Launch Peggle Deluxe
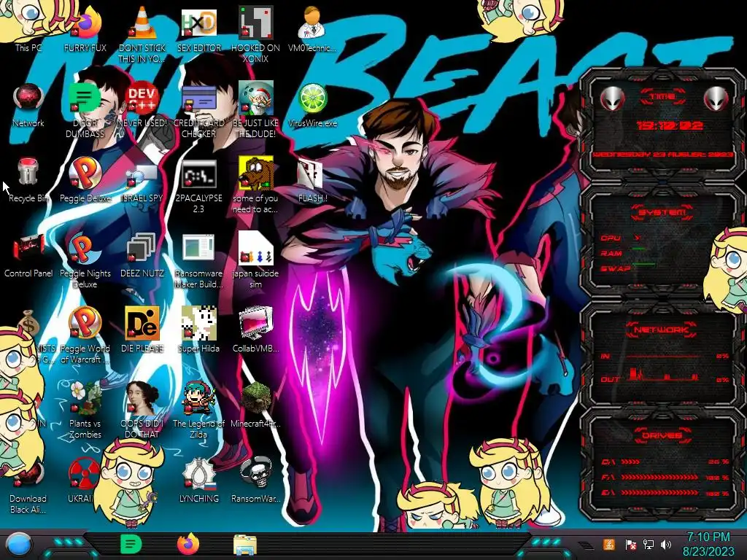 point(85,179)
